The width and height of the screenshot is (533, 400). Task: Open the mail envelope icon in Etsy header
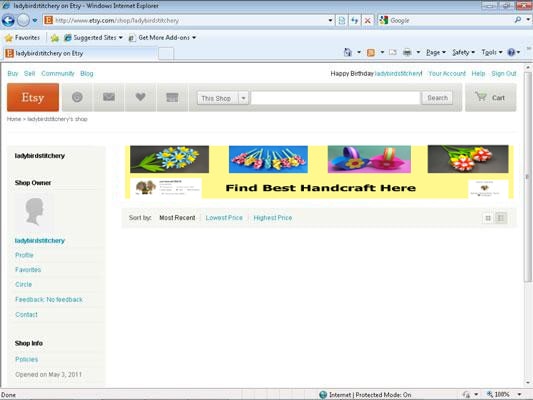point(109,98)
